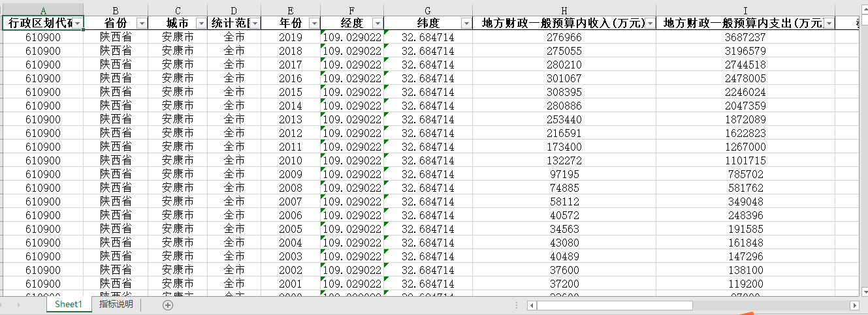This screenshot has height=315, width=868.
Task: Select year cell 2015
Action: [x=290, y=92]
